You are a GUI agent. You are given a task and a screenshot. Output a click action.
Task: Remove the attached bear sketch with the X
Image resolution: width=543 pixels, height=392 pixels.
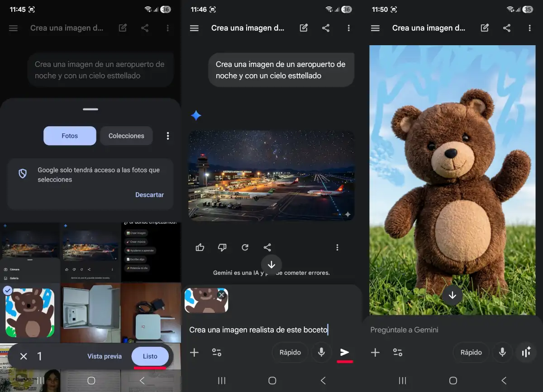(221, 294)
